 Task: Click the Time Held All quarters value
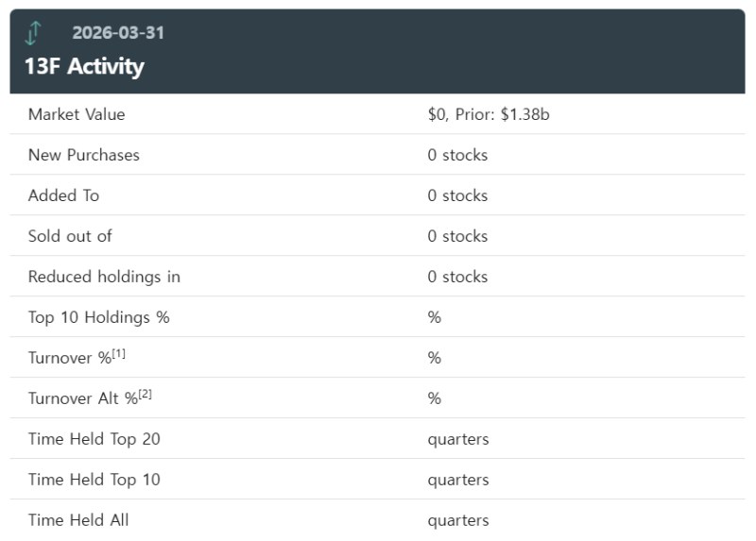tap(458, 520)
